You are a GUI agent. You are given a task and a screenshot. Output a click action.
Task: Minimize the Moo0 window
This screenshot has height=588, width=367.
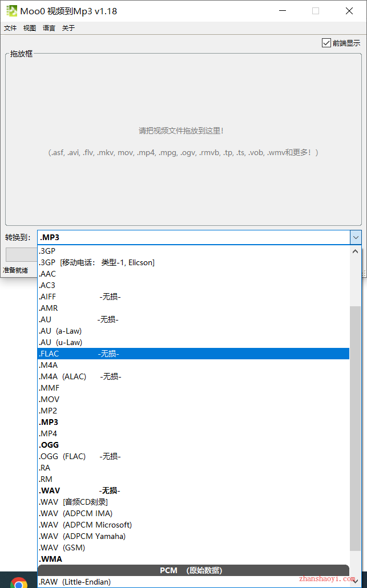283,11
